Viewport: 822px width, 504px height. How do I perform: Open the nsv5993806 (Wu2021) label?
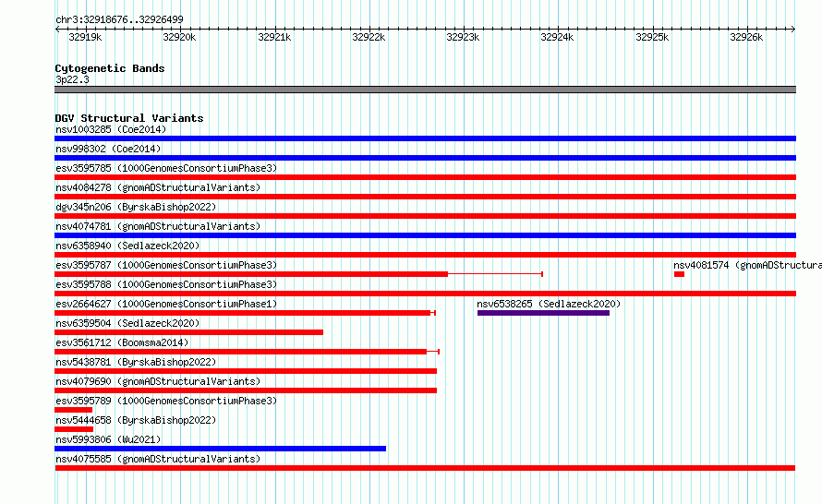(x=108, y=439)
